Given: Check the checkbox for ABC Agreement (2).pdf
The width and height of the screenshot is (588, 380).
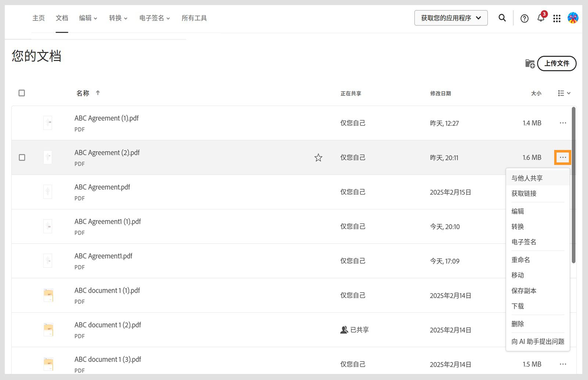Looking at the screenshot, I should (x=22, y=157).
